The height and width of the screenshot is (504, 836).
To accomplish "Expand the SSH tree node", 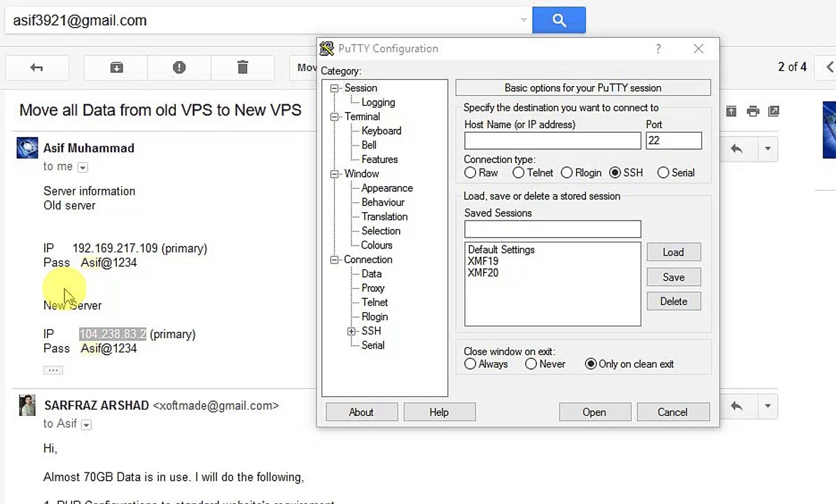I will pos(351,331).
